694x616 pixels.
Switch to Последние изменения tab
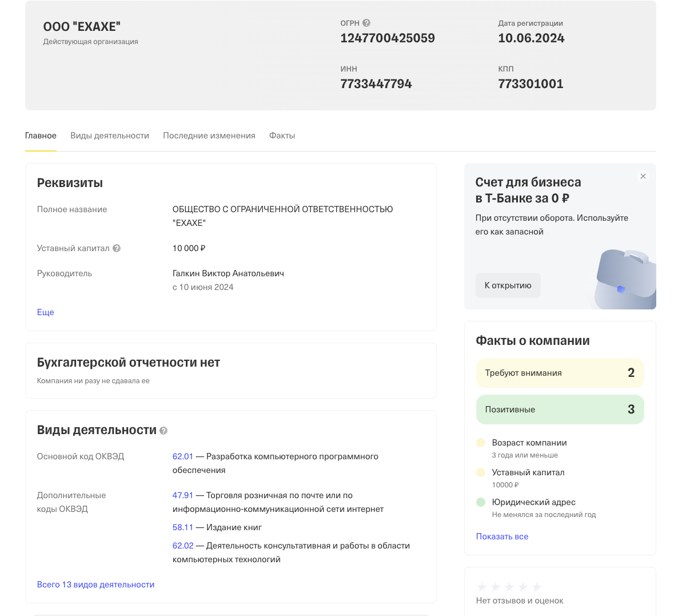coord(209,136)
